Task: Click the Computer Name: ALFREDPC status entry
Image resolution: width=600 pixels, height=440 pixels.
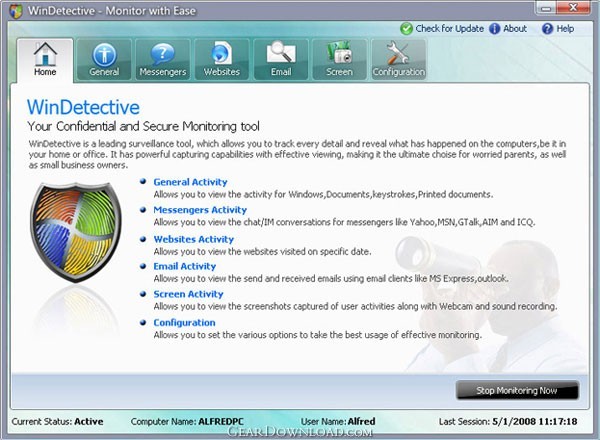Action: [187, 422]
